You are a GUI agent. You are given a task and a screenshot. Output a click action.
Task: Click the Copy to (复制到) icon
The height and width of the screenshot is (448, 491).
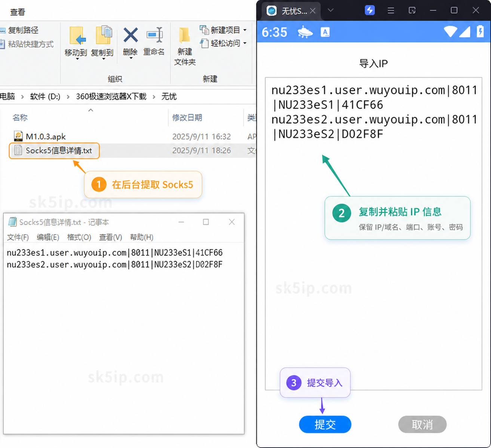[104, 36]
